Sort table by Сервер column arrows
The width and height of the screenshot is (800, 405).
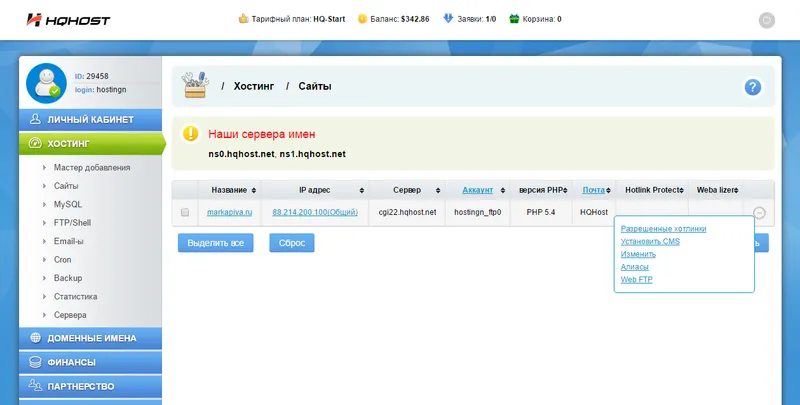(438, 190)
